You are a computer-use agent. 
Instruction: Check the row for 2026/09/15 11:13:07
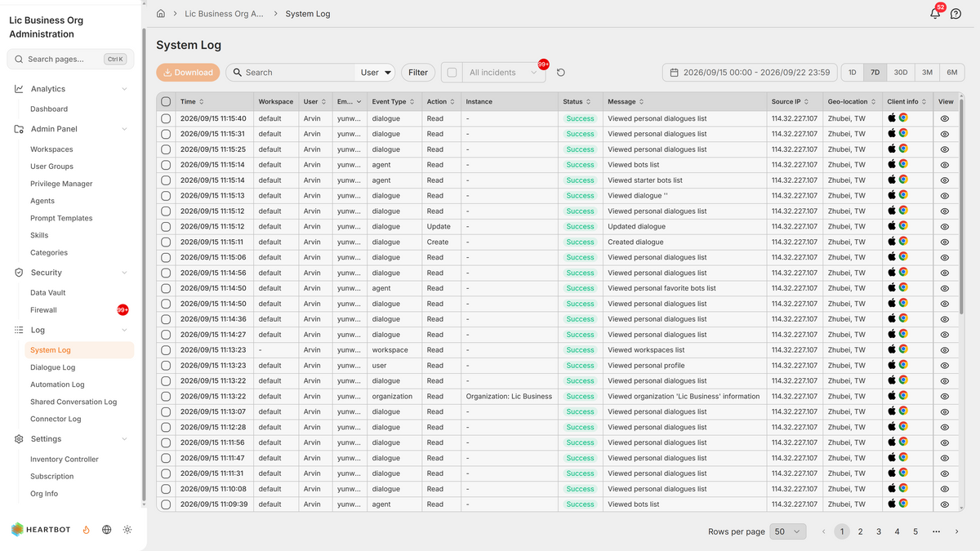(166, 411)
